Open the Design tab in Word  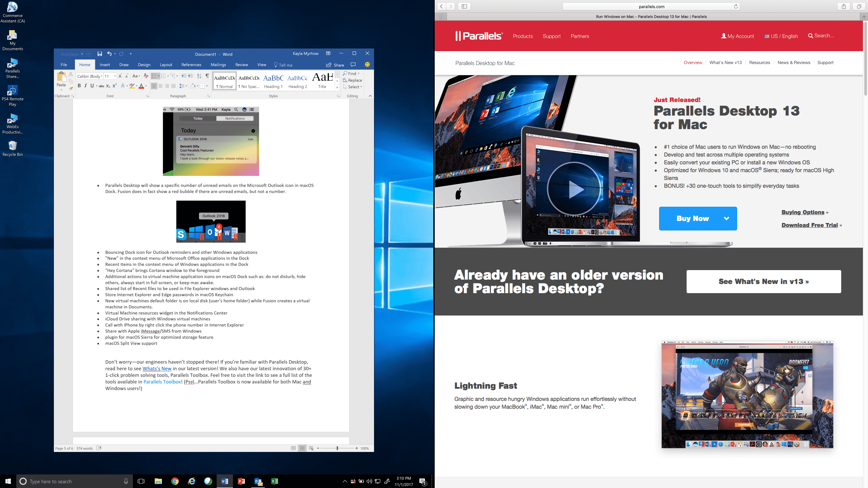point(144,65)
